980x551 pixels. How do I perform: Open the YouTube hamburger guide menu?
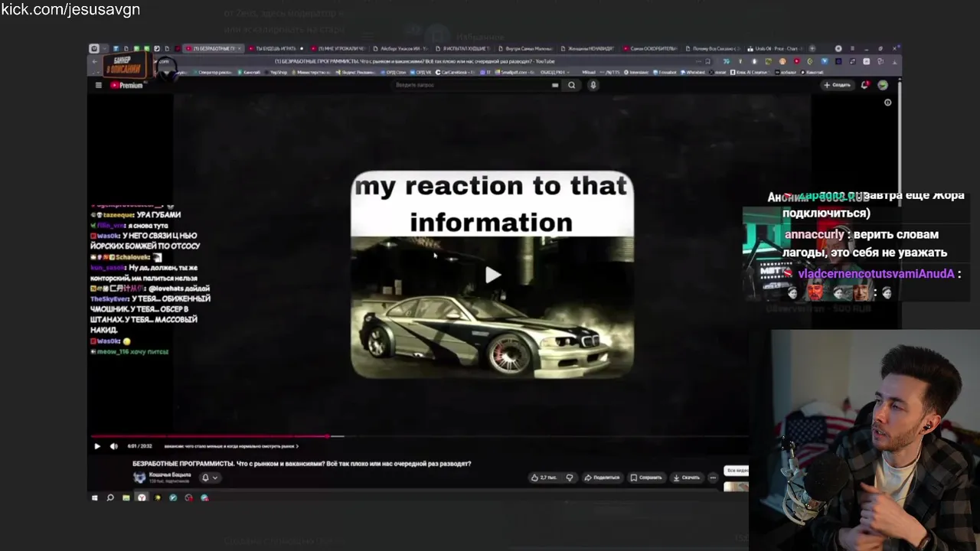click(98, 85)
